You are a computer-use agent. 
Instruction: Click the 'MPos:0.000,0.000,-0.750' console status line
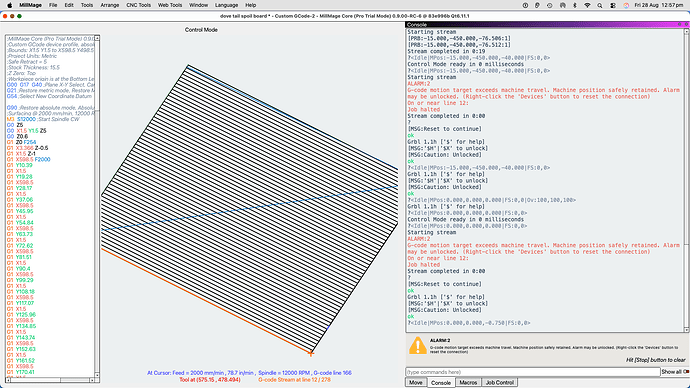coord(469,323)
